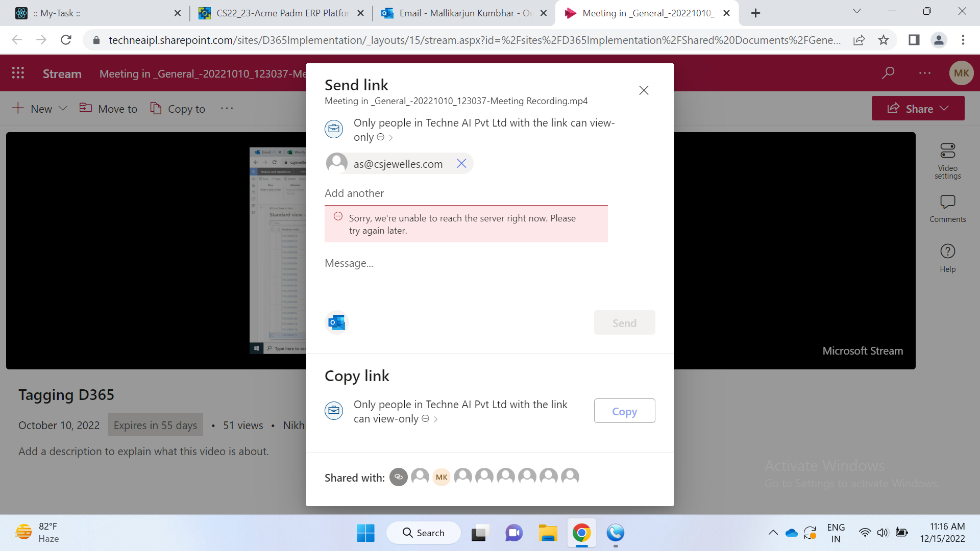The image size is (980, 551).
Task: Open Chrome three-dot menu
Action: pos(963,40)
